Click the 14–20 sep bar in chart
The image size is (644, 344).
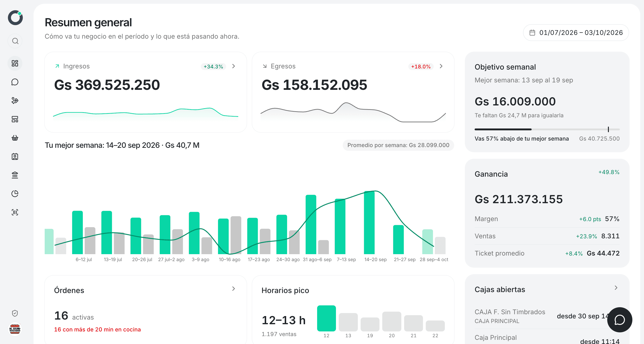tap(369, 223)
